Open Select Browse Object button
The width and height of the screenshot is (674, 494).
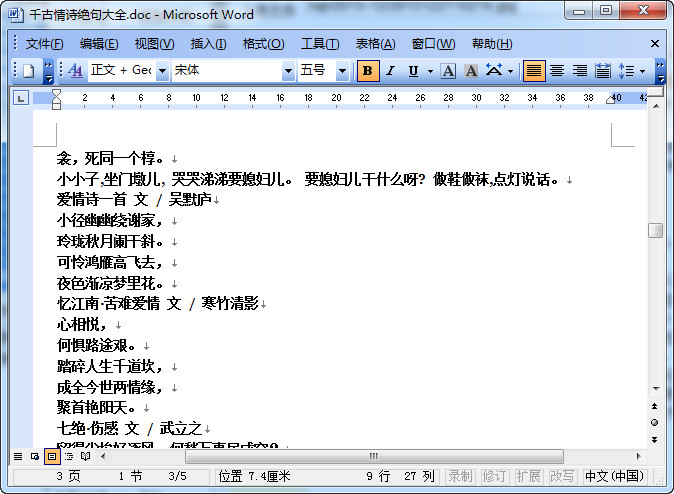coord(654,423)
